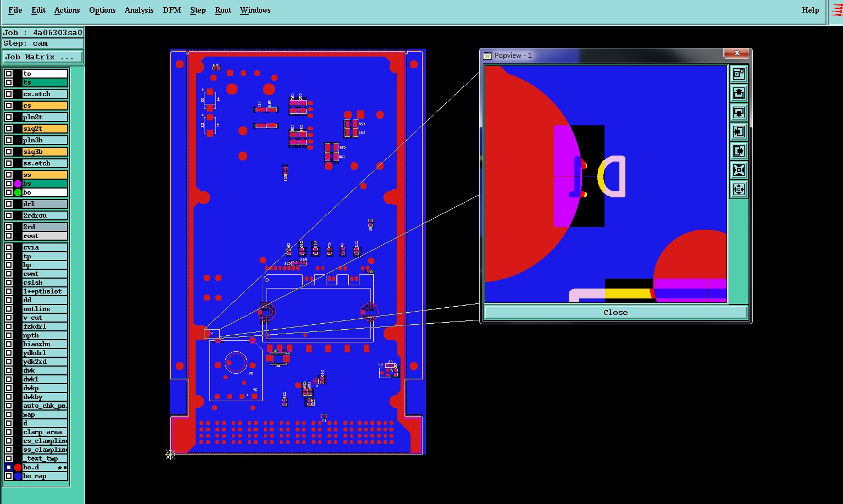
Task: Pan the Popview down with arrow icon
Action: pyautogui.click(x=739, y=112)
